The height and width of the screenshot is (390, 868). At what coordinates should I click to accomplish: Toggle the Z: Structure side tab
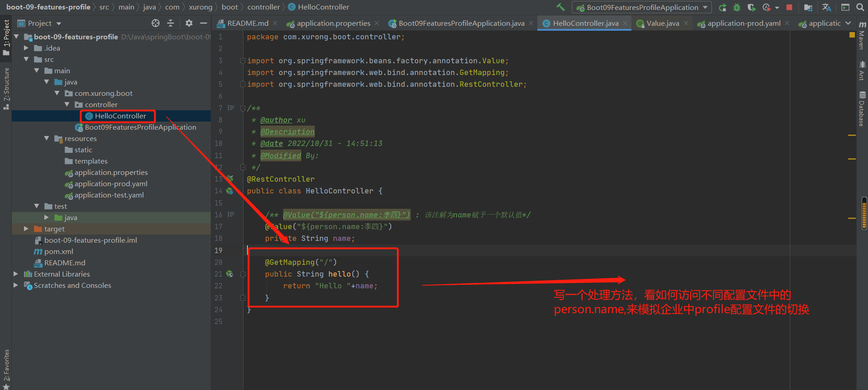point(6,89)
